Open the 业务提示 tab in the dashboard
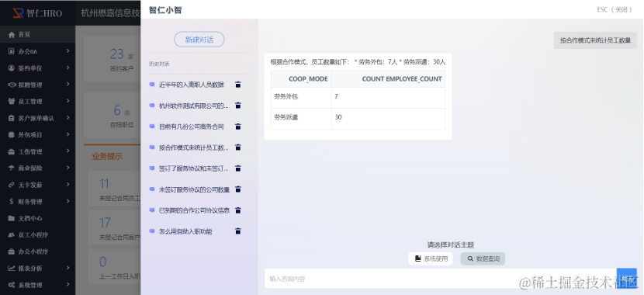This screenshot has height=295, width=644. pos(107,157)
